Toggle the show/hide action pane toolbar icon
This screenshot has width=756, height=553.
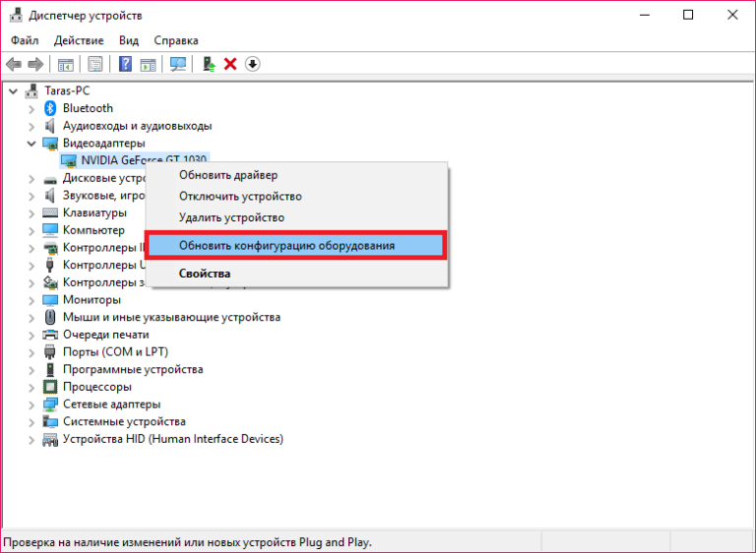click(x=148, y=64)
